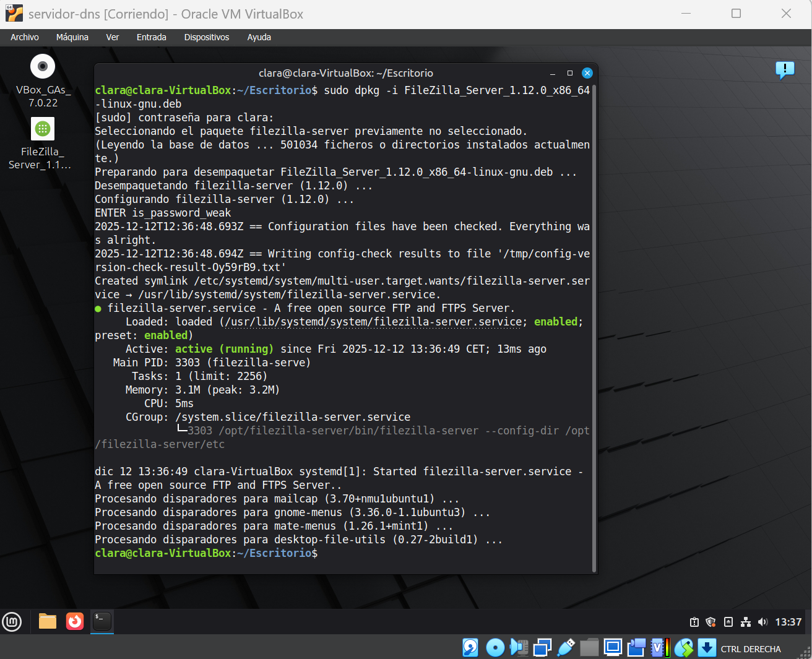Open the Dispositivos menu
812x659 pixels.
[x=207, y=37]
